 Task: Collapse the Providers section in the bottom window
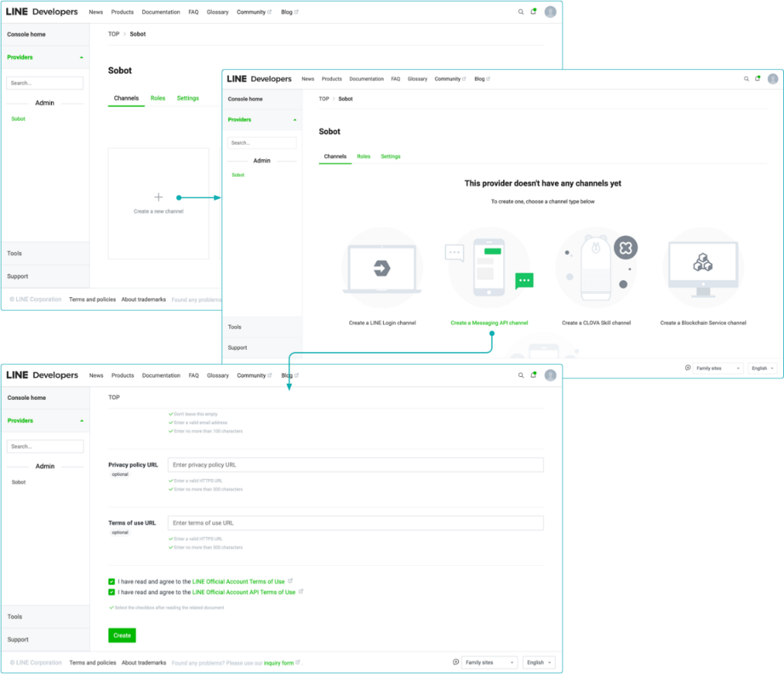[x=81, y=421]
